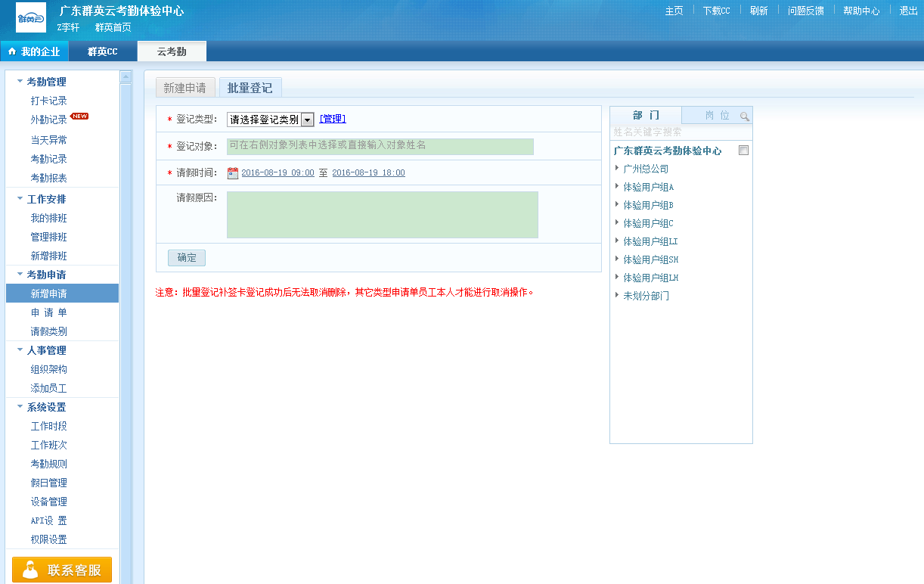Check the 广东群英云考勤体验中心 checkbox
The width and height of the screenshot is (924, 584).
click(x=744, y=151)
